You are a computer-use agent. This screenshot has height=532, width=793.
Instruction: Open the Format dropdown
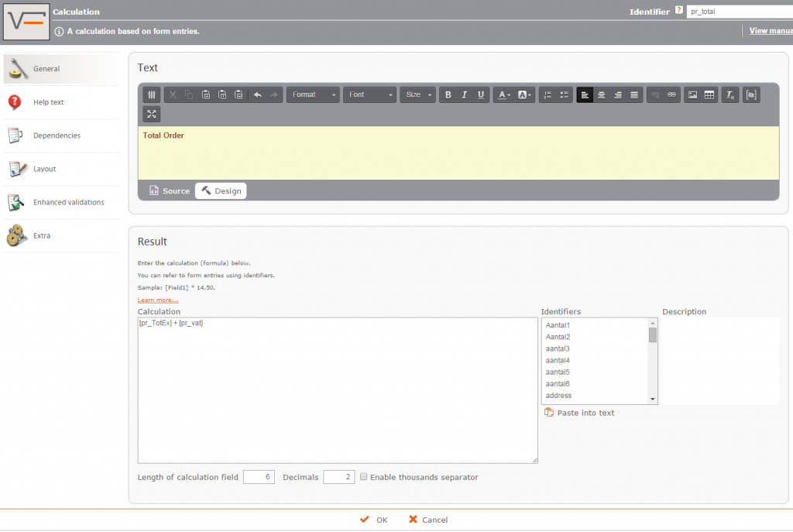[314, 94]
